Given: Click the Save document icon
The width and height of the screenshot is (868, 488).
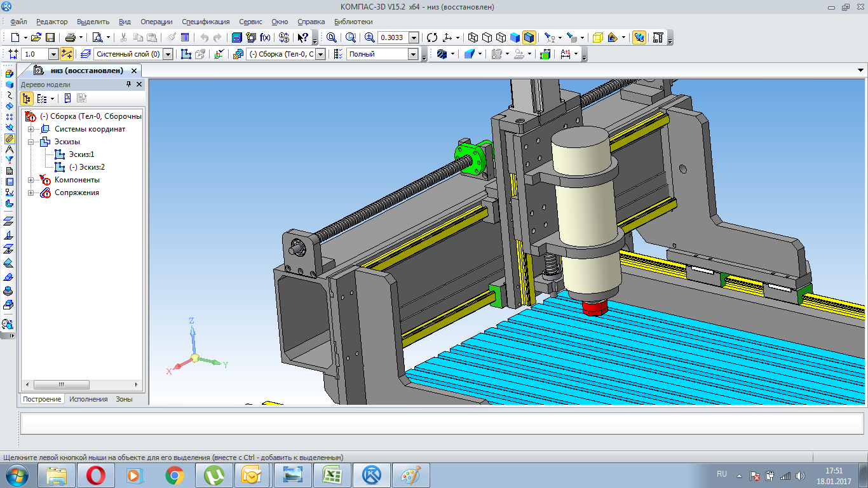Looking at the screenshot, I should pos(50,37).
